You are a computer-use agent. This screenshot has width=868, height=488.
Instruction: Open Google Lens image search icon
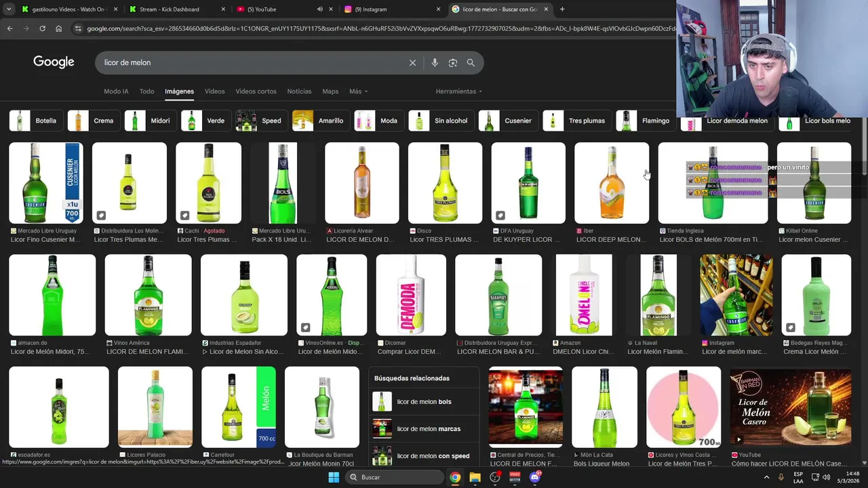pyautogui.click(x=453, y=62)
